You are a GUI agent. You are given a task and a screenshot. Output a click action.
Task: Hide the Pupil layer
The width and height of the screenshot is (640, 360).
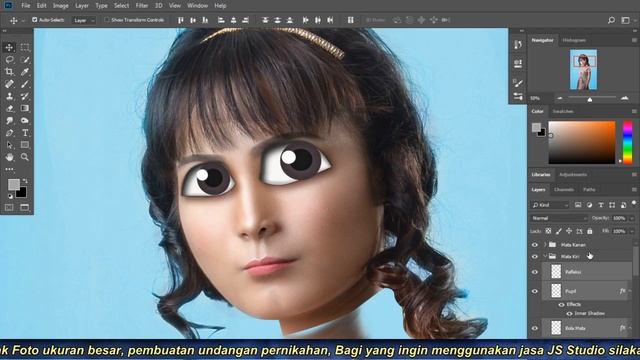click(x=535, y=291)
